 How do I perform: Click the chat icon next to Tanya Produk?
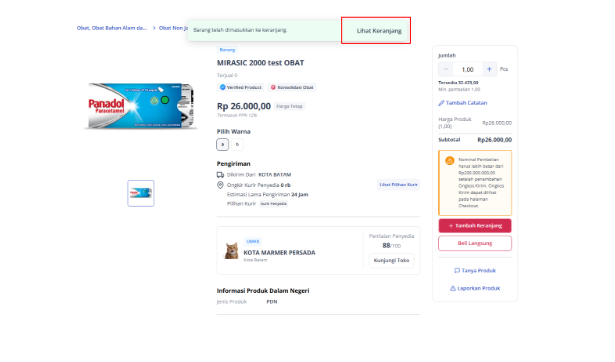click(457, 271)
